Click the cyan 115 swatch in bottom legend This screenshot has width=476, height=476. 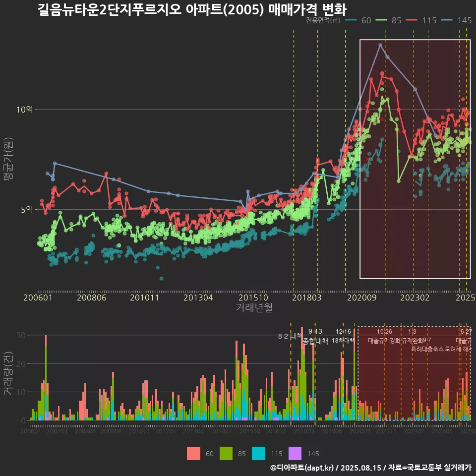[258, 454]
